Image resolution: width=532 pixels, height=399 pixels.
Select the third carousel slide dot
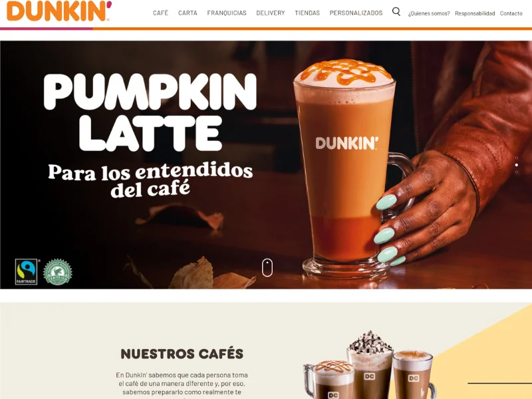517,172
